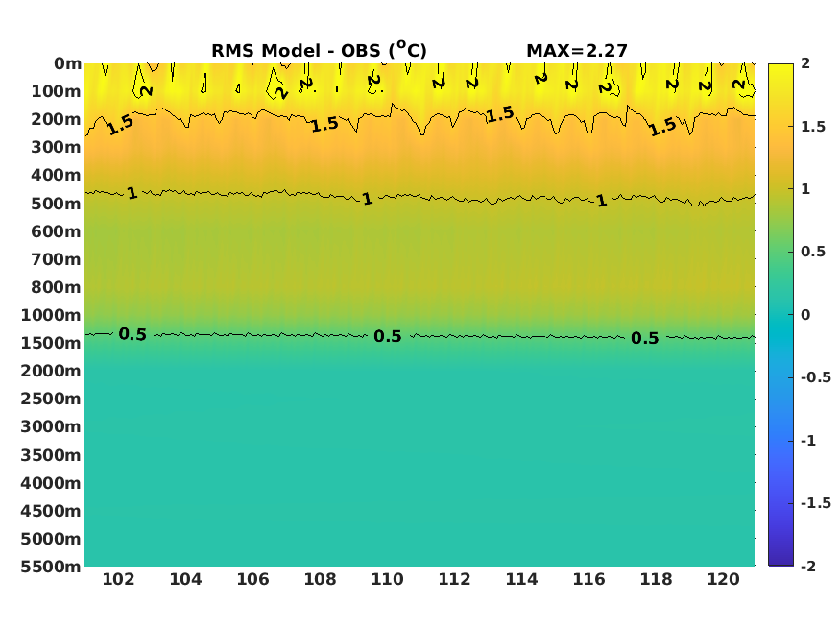Click the '102' x-axis tick label
This screenshot has height=630, width=840.
[x=118, y=580]
